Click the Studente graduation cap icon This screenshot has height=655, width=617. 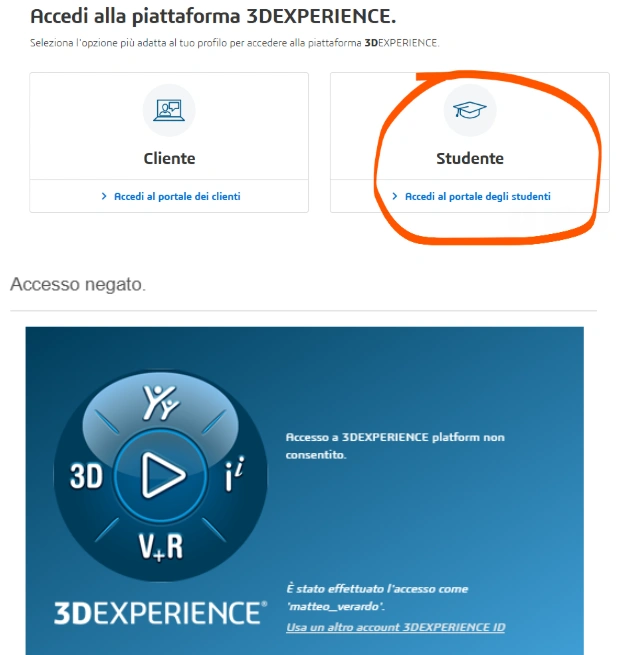click(470, 110)
